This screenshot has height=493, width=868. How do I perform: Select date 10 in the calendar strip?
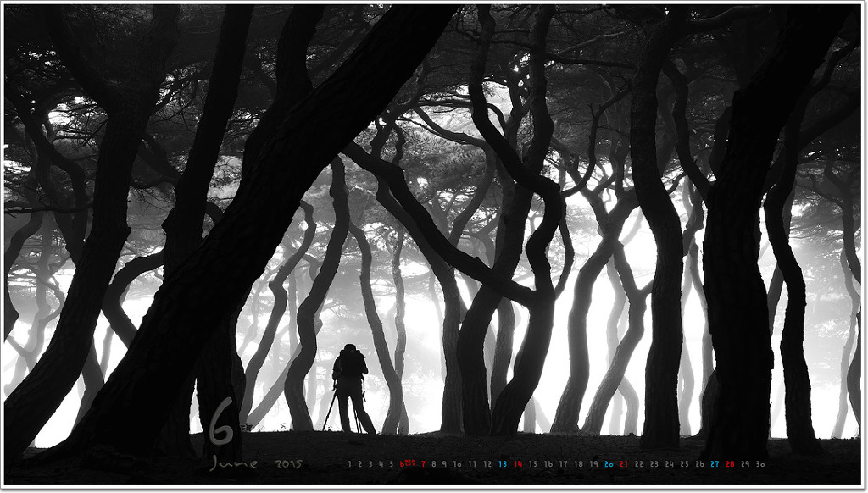click(457, 464)
